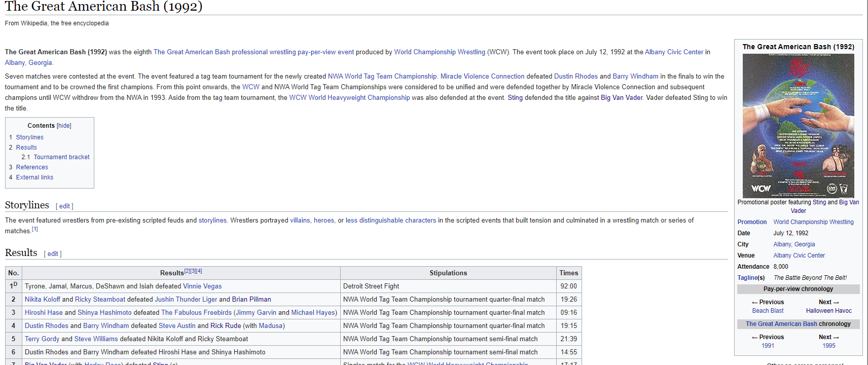Screen dimensions: 868x365
Task: Open Jushin Thunder Liger link
Action: click(186, 300)
